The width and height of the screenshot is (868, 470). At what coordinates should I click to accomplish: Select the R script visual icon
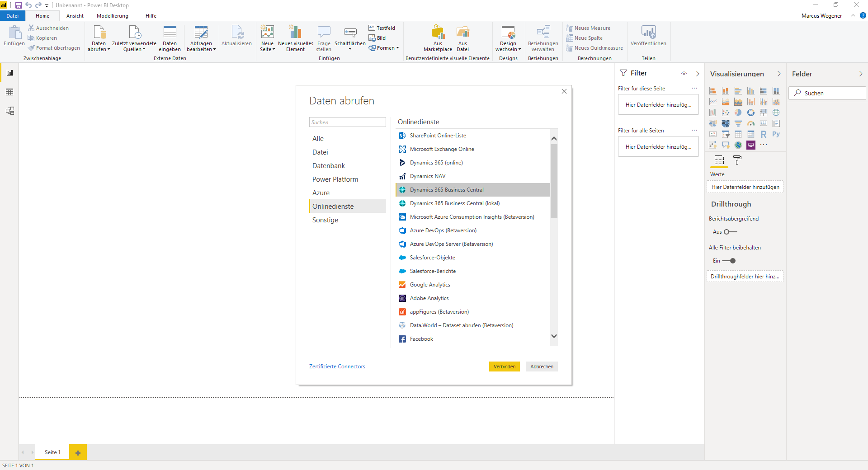[x=763, y=134]
